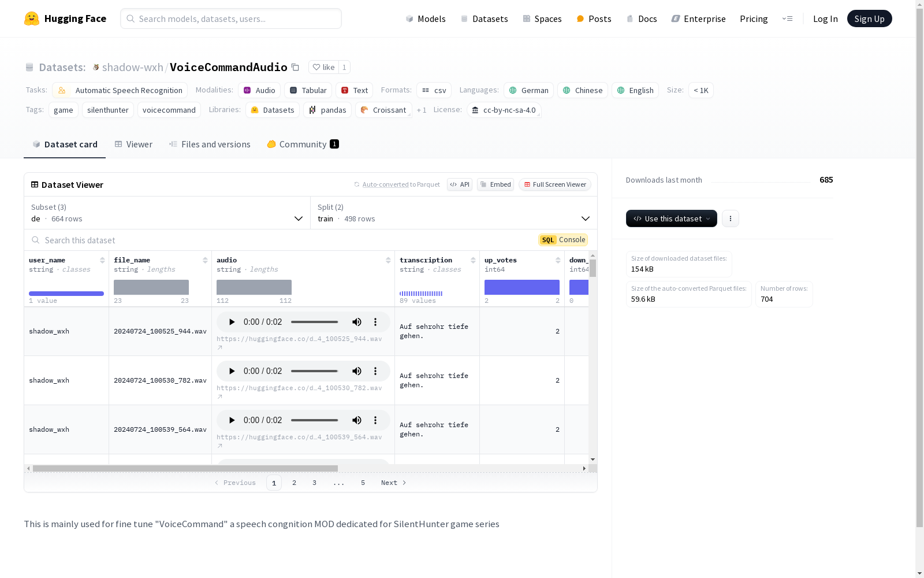924x578 pixels.
Task: Sort by the audio column
Action: tap(388, 260)
